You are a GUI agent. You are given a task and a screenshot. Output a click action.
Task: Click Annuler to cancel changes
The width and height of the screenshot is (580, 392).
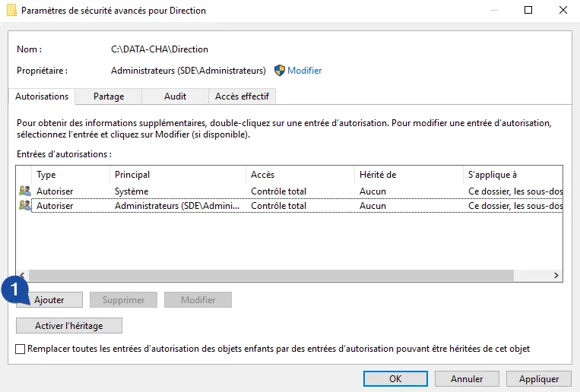coord(467,378)
